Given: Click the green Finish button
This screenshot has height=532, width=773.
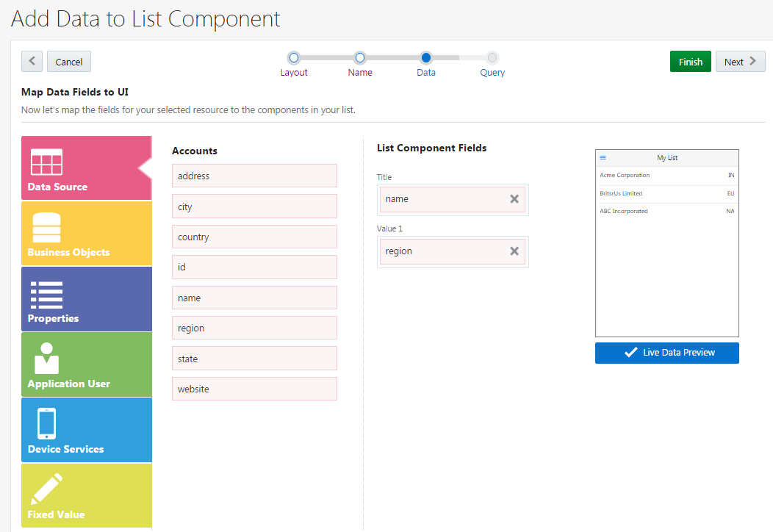Looking at the screenshot, I should click(x=690, y=62).
